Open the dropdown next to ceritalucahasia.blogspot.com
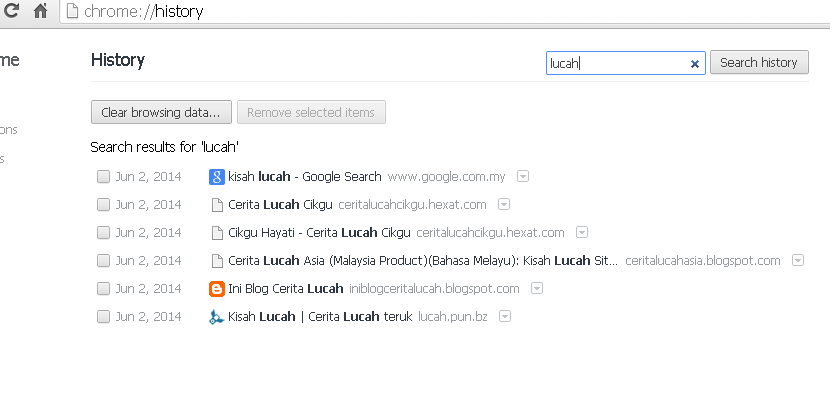This screenshot has height=416, width=839. [x=798, y=261]
